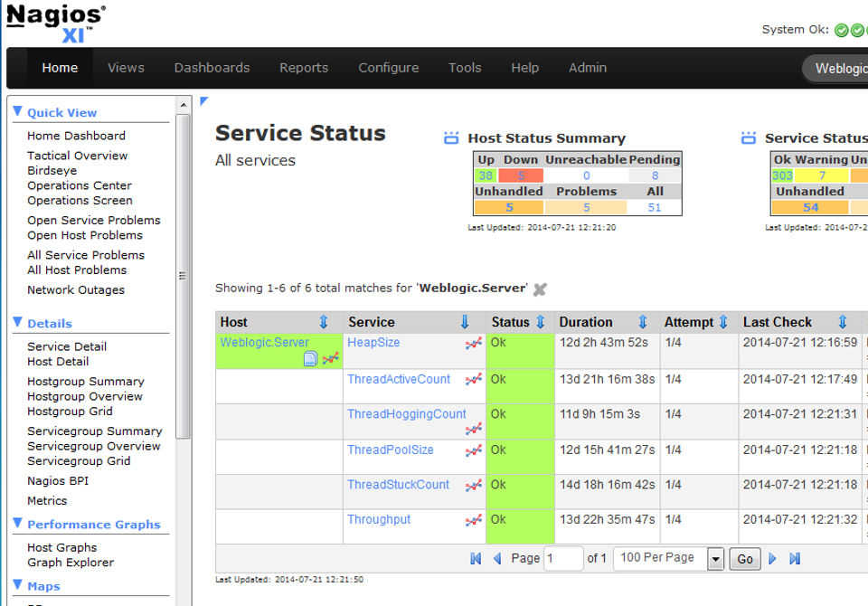Open host notes icon under Weblogic.Server
The height and width of the screenshot is (606, 868).
pyautogui.click(x=310, y=358)
